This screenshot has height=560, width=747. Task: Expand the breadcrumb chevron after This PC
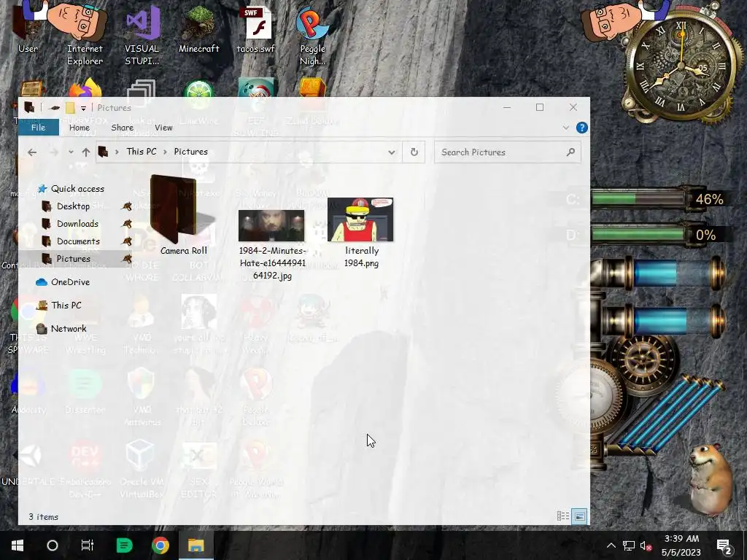pos(165,152)
